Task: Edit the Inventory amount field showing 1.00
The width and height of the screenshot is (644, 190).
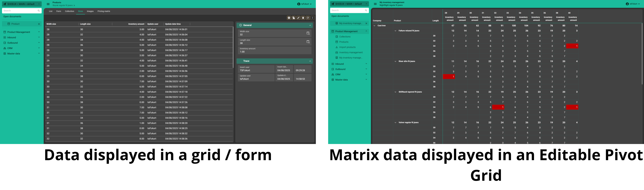Action: point(274,51)
